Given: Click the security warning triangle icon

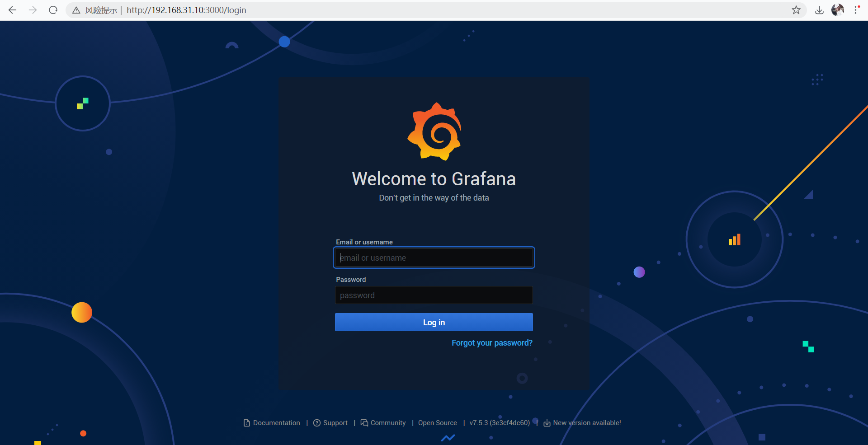Looking at the screenshot, I should point(76,10).
